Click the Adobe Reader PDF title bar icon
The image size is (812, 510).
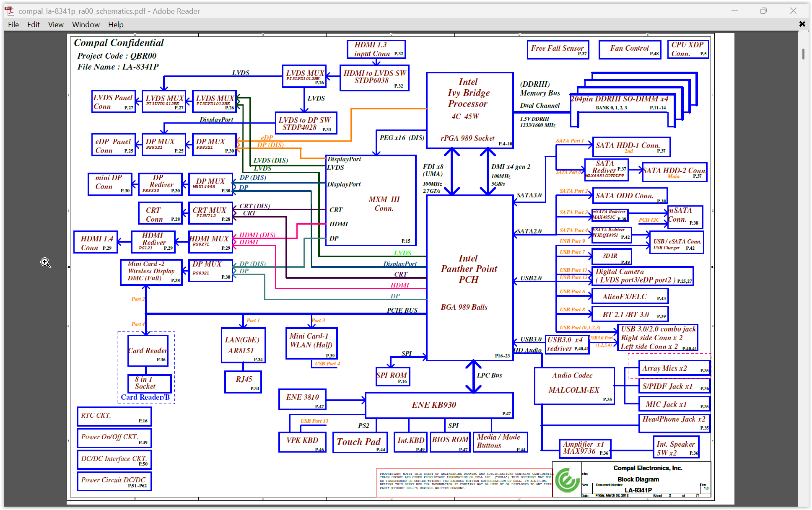[10, 11]
